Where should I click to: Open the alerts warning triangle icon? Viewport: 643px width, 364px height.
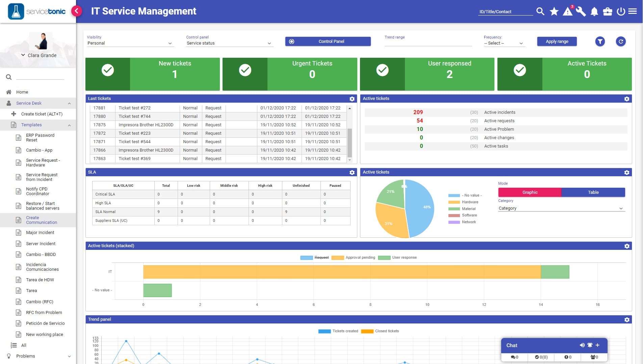[x=568, y=11]
